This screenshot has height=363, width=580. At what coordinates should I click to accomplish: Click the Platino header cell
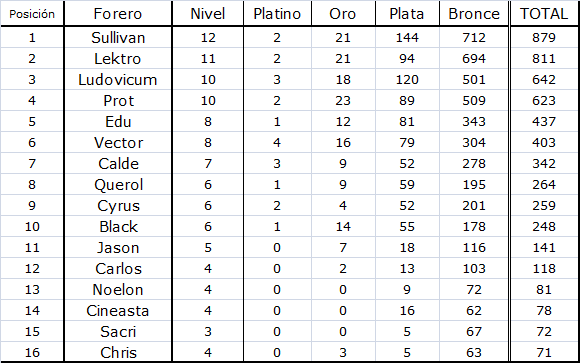click(277, 14)
